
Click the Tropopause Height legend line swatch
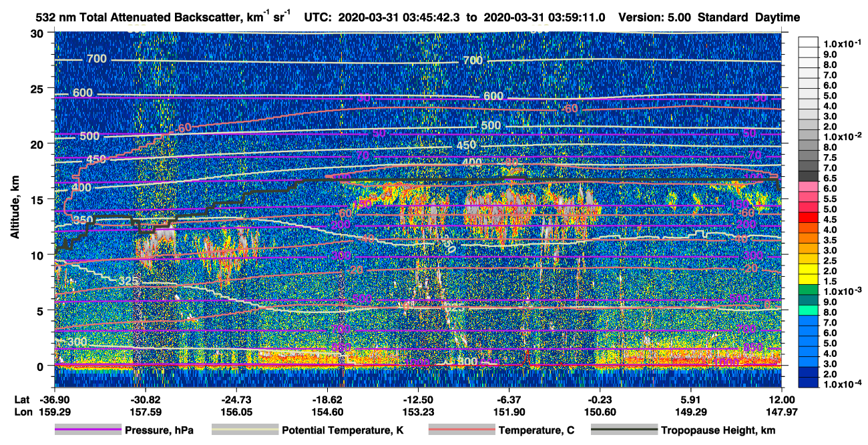(624, 430)
